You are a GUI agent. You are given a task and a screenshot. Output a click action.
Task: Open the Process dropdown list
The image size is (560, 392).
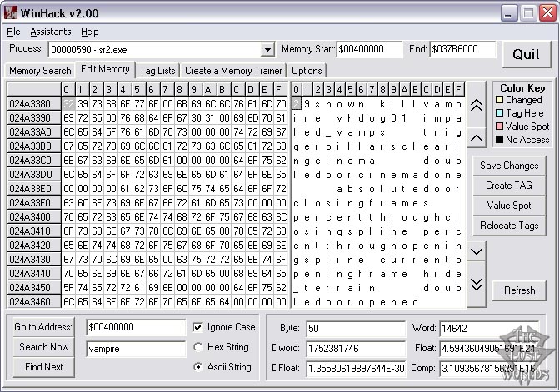[267, 50]
